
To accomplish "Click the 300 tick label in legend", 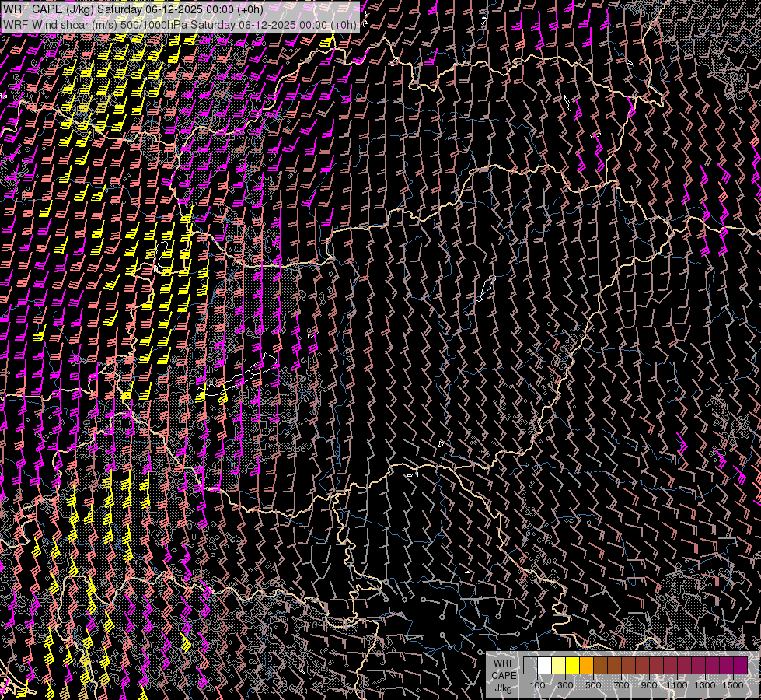I will (565, 685).
